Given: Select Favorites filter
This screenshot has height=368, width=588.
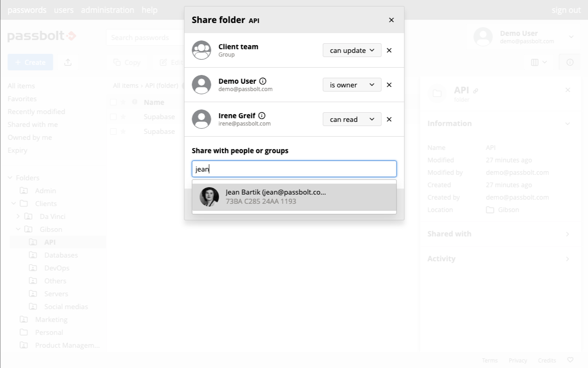Looking at the screenshot, I should click(22, 99).
